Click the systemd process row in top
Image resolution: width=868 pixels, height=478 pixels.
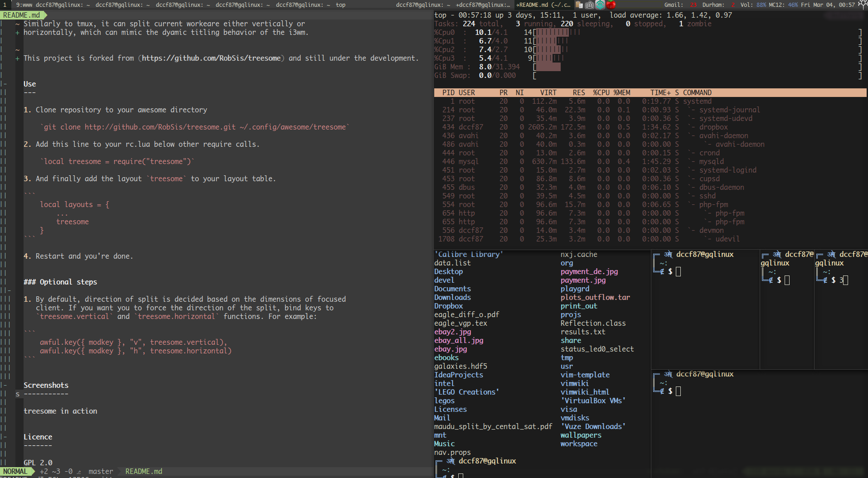[650, 101]
